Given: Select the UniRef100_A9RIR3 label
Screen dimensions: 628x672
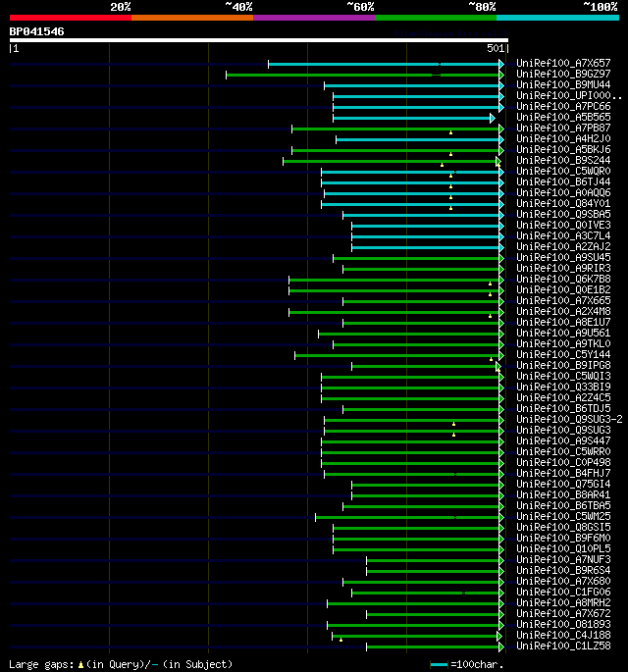Looking at the screenshot, I should click(x=563, y=268).
